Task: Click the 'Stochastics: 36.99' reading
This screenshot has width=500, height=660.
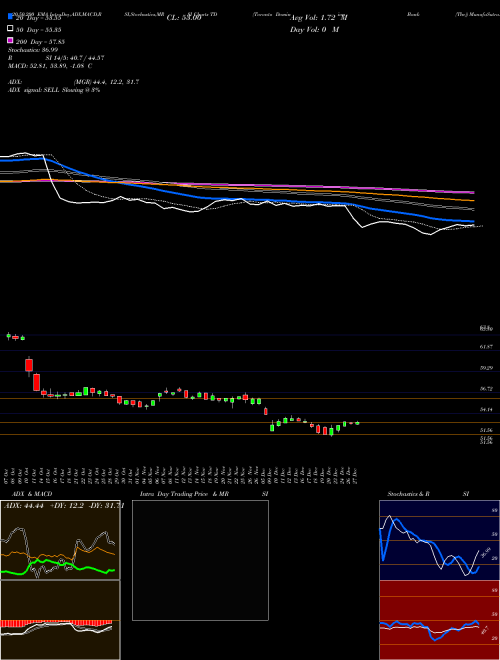Action: [x=33, y=50]
